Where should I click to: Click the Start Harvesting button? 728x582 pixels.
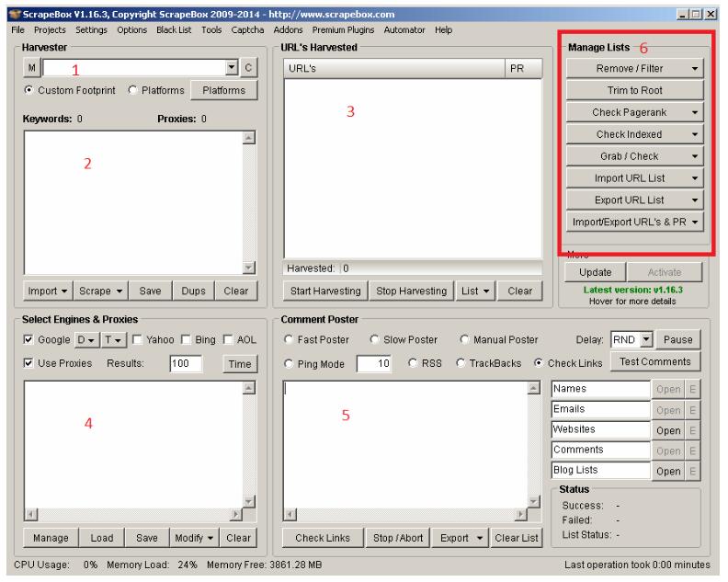(x=325, y=291)
